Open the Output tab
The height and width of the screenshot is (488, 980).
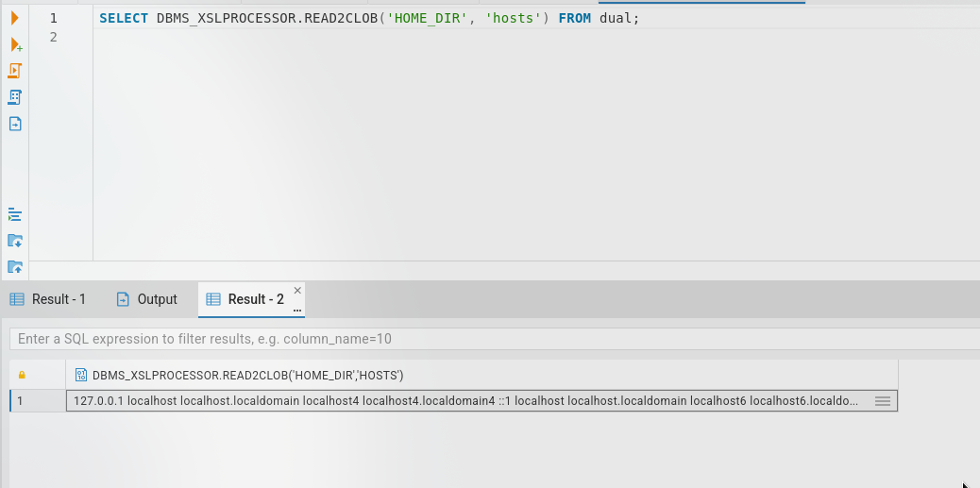(147, 299)
